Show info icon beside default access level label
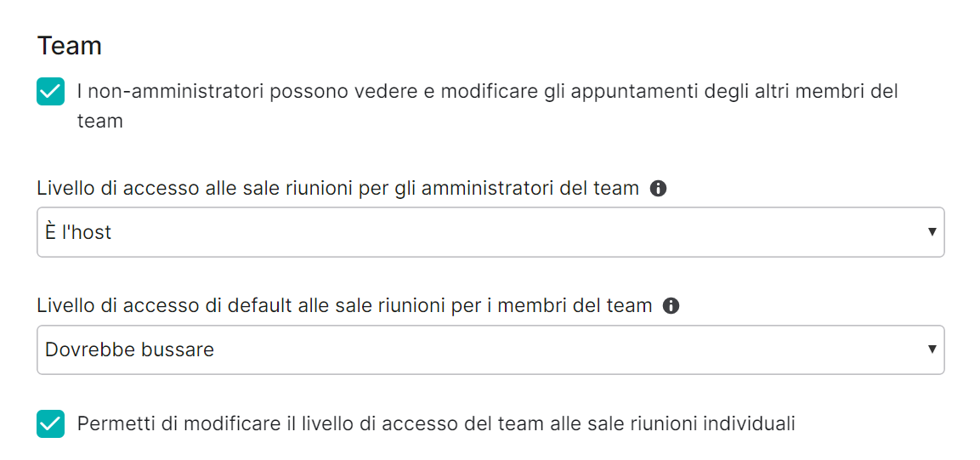 click(x=671, y=305)
